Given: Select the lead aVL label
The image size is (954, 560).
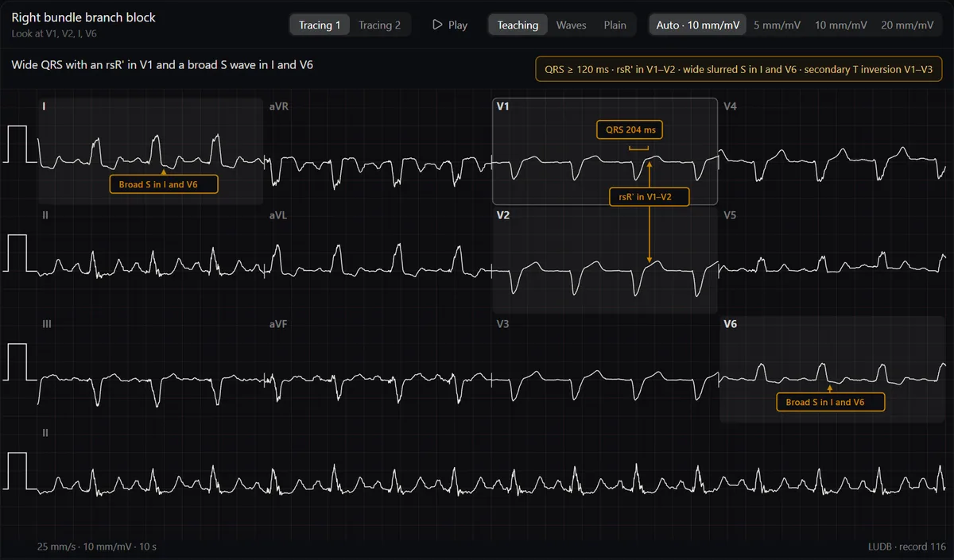Looking at the screenshot, I should (278, 215).
